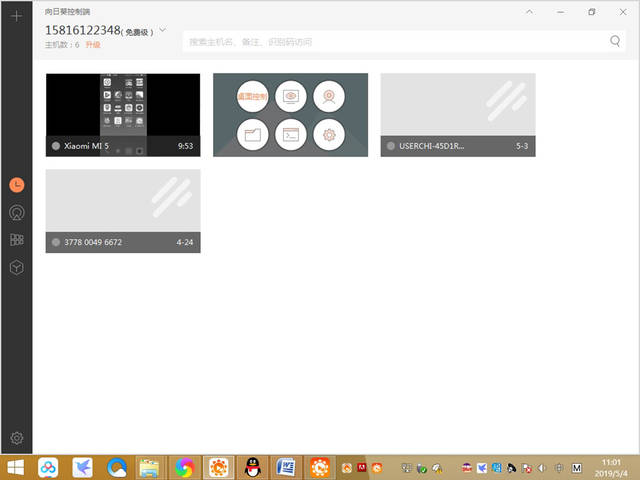
Task: Open the remote file folder icon
Action: 253,135
